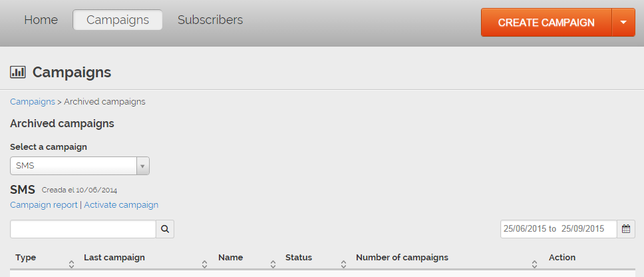Screen dimensions: 644x277
Task: Click the Campaigns bar-chart heading icon
Action: click(x=18, y=72)
